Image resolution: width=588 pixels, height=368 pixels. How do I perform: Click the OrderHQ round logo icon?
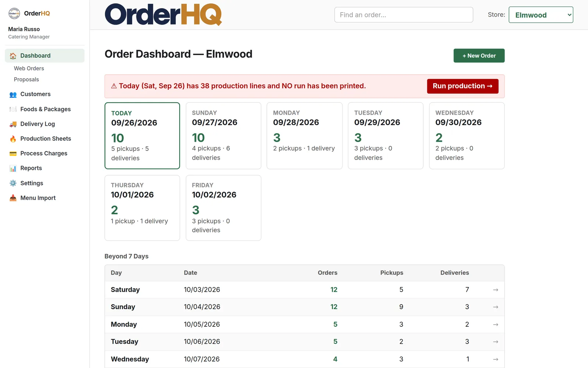pos(14,13)
